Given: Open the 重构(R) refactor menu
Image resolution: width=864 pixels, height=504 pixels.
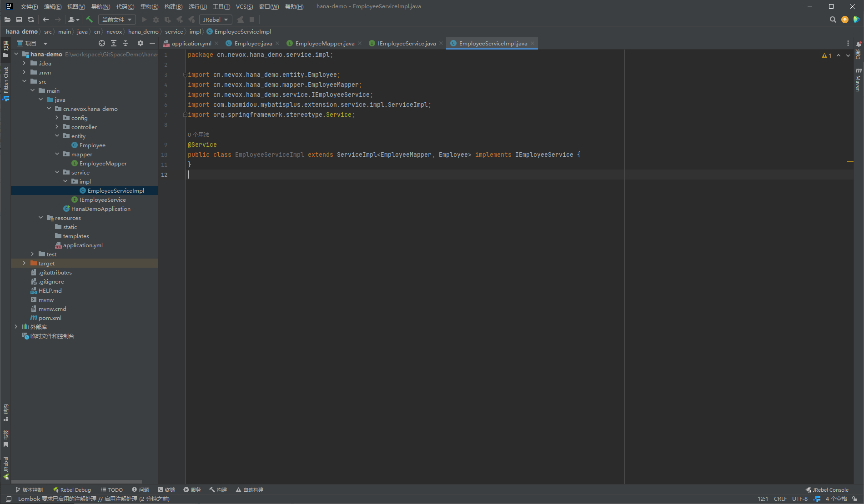Looking at the screenshot, I should coord(149,6).
